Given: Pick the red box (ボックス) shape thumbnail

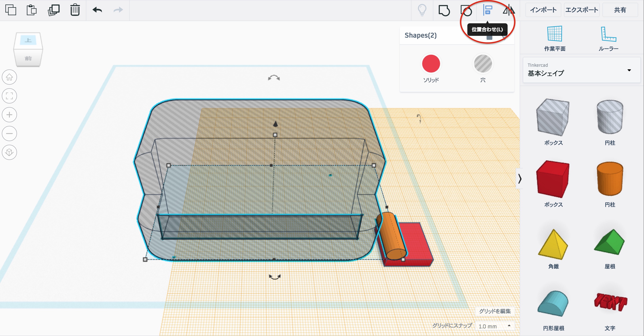Looking at the screenshot, I should point(553,179).
